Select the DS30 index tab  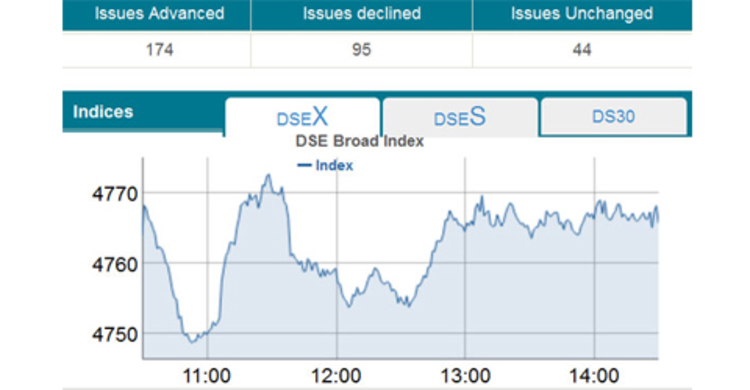(614, 116)
